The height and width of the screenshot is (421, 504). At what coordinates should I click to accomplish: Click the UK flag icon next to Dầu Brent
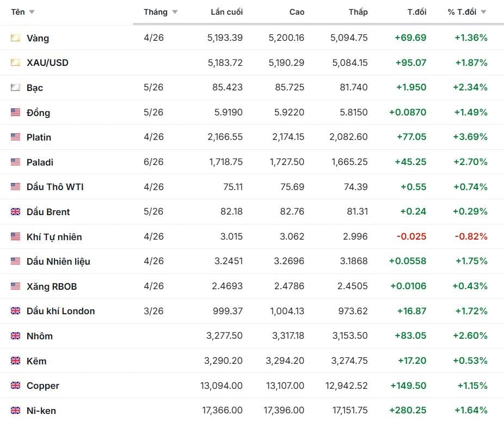(x=15, y=212)
